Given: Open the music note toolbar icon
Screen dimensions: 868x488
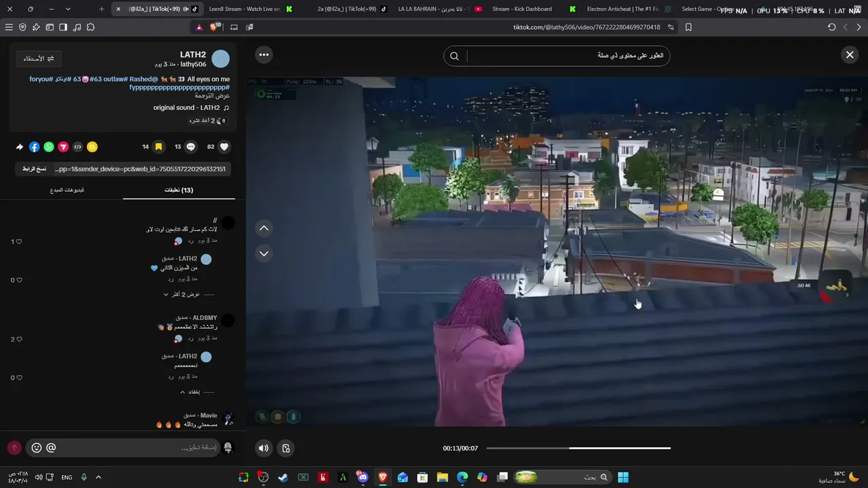Looking at the screenshot, I should (77, 27).
